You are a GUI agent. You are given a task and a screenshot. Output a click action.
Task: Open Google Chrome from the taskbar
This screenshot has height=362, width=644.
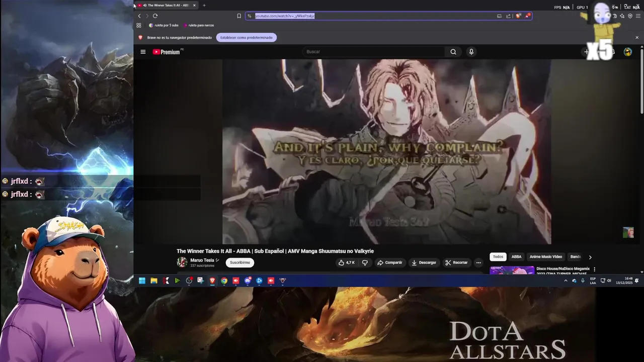tap(224, 281)
